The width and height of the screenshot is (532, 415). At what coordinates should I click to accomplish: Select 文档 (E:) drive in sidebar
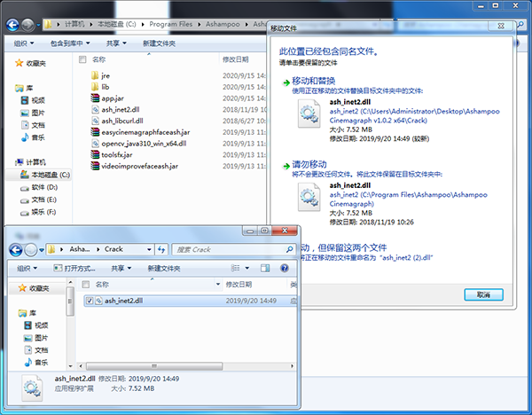tap(38, 200)
